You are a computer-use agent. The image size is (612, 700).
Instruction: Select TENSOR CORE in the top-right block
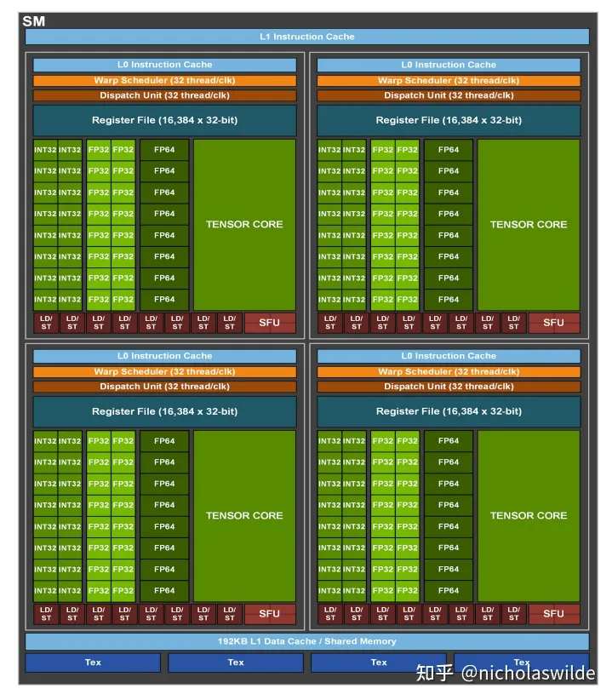coord(529,225)
